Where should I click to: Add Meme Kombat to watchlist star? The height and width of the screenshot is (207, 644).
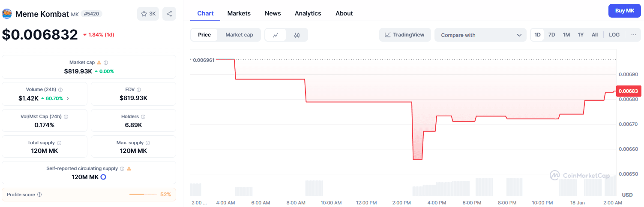pos(148,14)
